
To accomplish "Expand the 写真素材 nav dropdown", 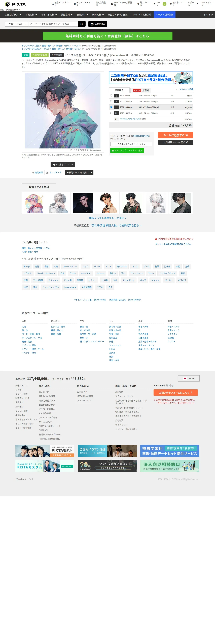I will (31, 15).
